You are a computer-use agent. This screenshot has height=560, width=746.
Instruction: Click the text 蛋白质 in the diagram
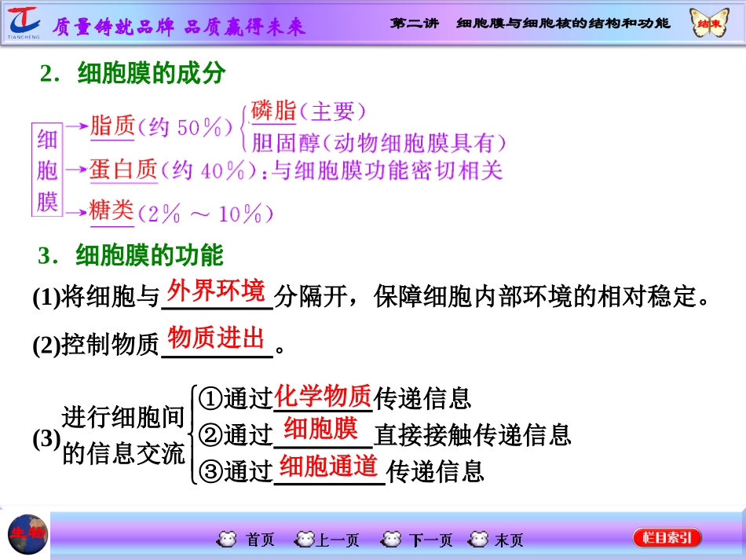[x=123, y=170]
